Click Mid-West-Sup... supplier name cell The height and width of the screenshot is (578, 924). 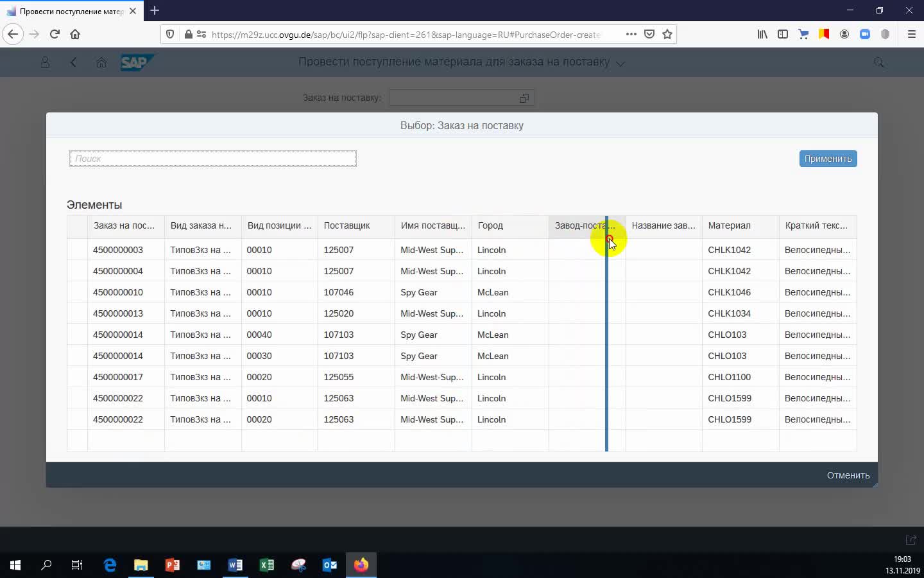point(433,377)
